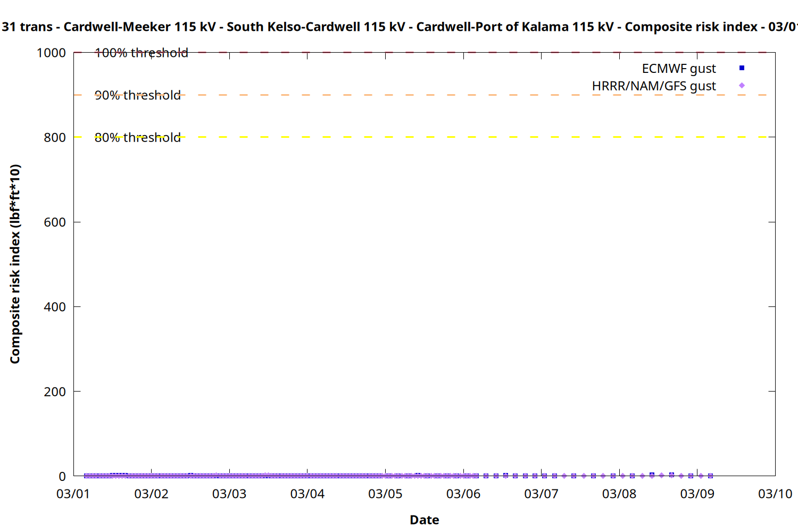Click the blue ECMWF gust legend marker
The image size is (798, 532).
click(x=742, y=68)
